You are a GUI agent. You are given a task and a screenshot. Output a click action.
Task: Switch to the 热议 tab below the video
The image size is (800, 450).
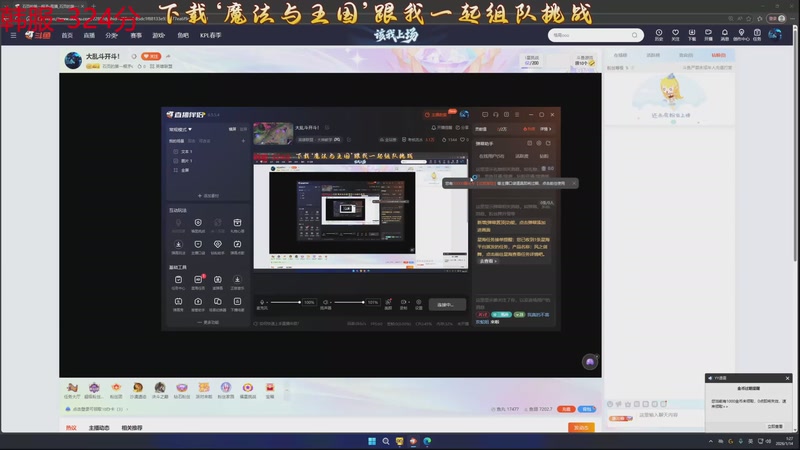[71, 428]
